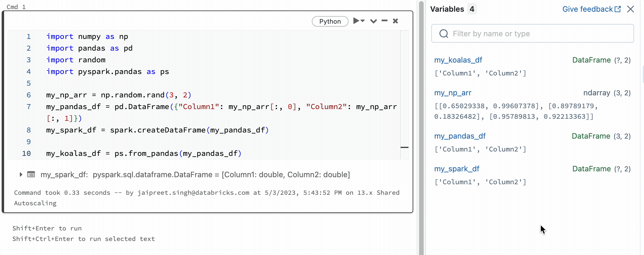Click the Python language button

click(x=330, y=21)
